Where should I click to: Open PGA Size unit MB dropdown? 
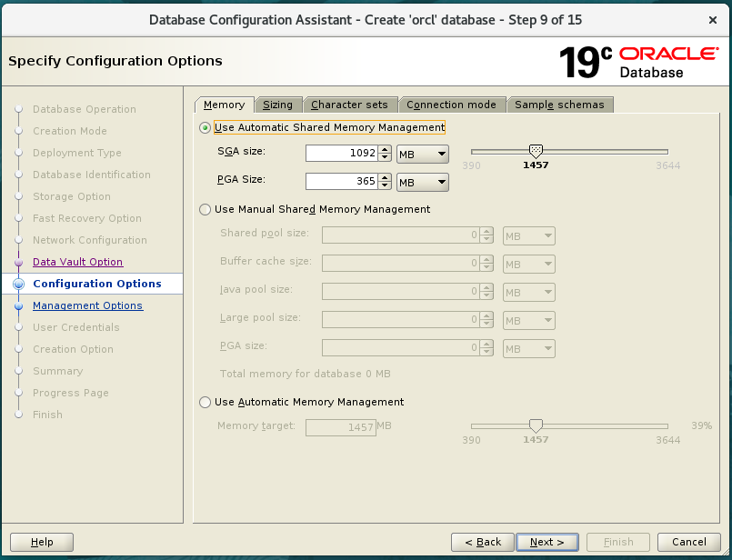coord(423,183)
